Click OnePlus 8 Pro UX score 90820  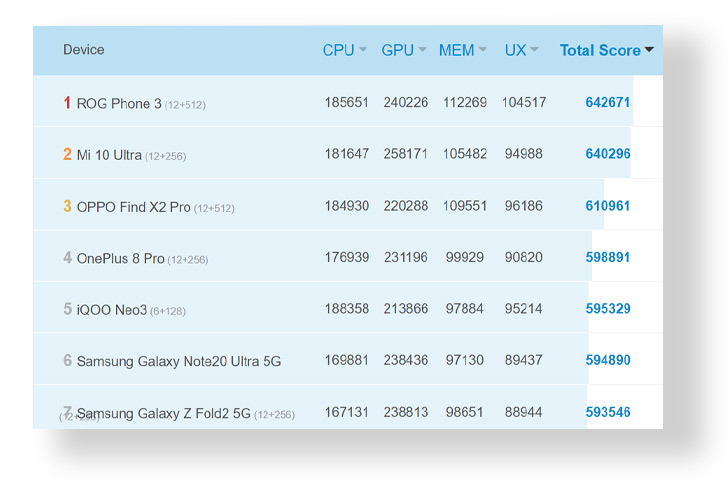(x=524, y=257)
